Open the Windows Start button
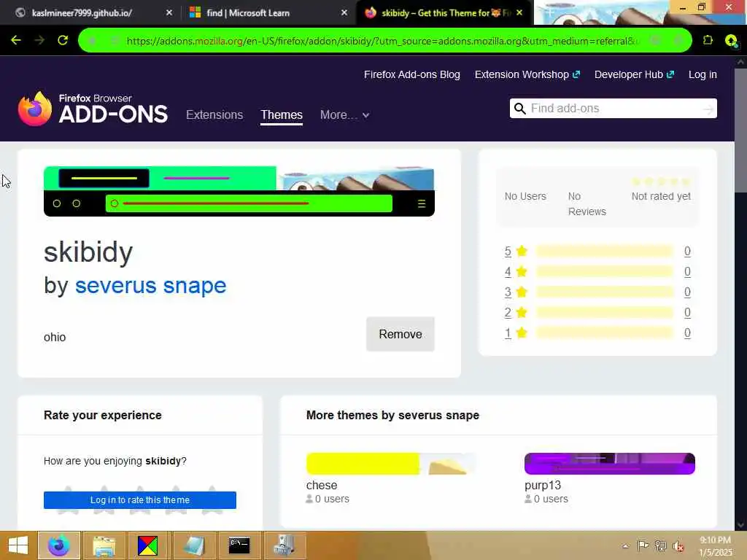The height and width of the screenshot is (560, 747). coord(18,545)
